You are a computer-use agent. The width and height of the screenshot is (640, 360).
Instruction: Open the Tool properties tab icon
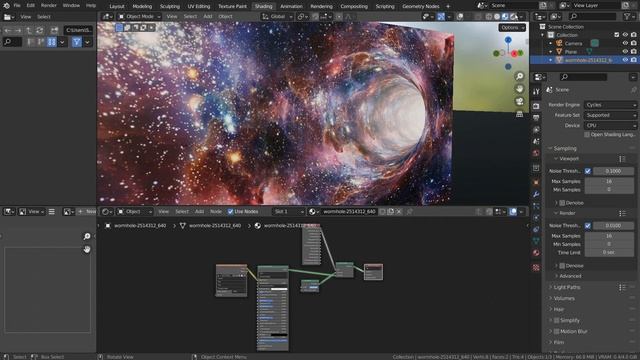pyautogui.click(x=536, y=91)
